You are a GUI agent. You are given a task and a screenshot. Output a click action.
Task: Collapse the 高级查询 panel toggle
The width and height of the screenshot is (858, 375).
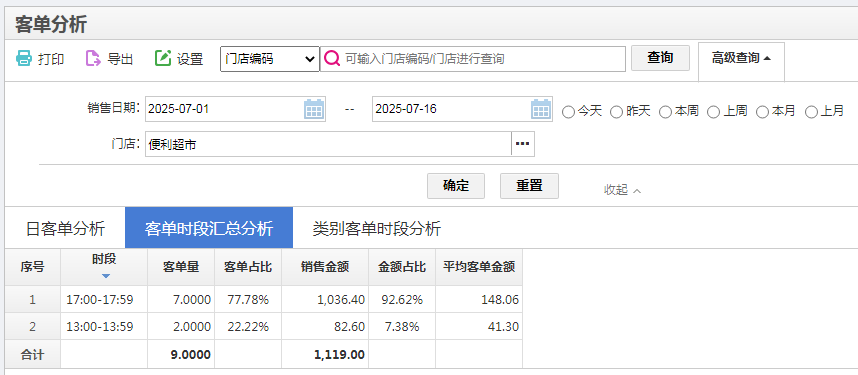[x=741, y=58]
